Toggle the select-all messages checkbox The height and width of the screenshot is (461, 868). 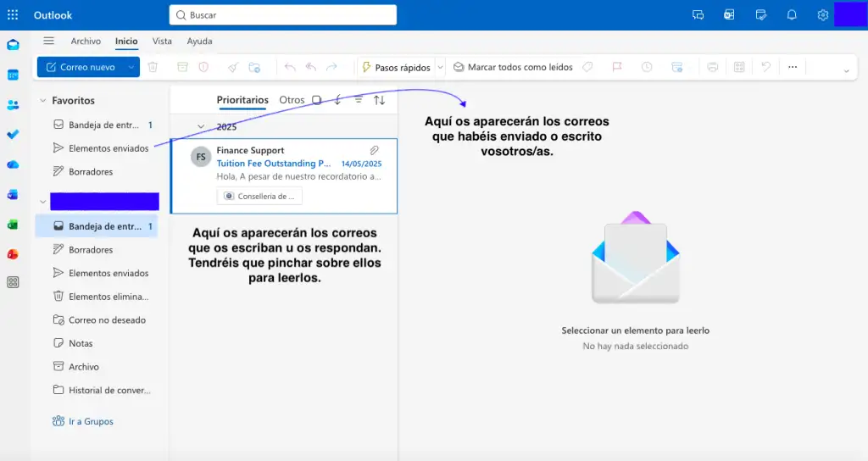coord(316,100)
